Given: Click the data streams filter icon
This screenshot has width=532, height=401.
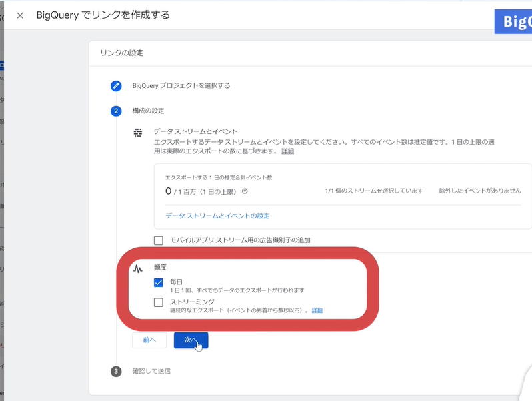Looking at the screenshot, I should tap(138, 133).
